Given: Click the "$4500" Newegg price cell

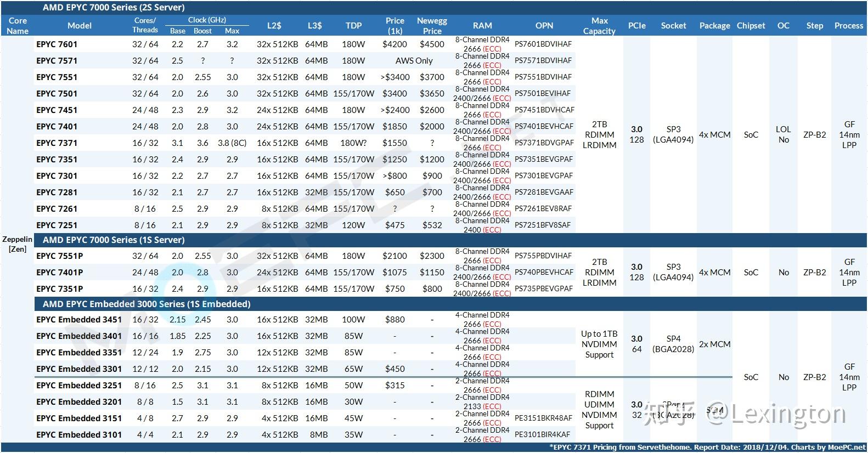Looking at the screenshot, I should coord(432,44).
